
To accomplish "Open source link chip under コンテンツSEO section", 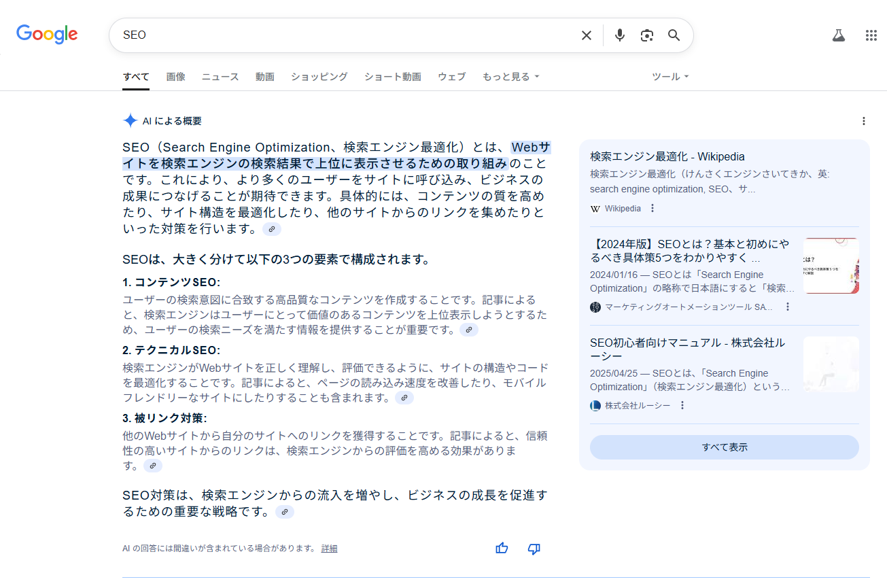I will 469,330.
